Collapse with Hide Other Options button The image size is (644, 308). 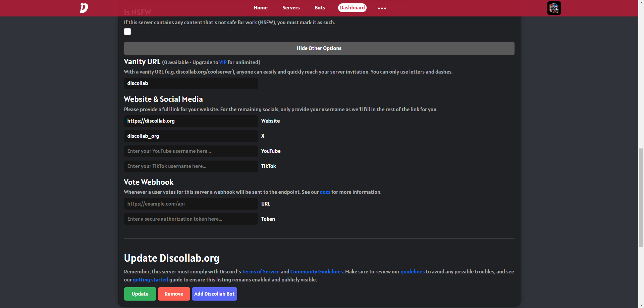tap(319, 48)
